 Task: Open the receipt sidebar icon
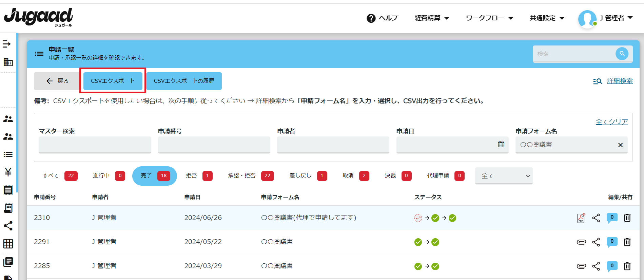point(8,208)
